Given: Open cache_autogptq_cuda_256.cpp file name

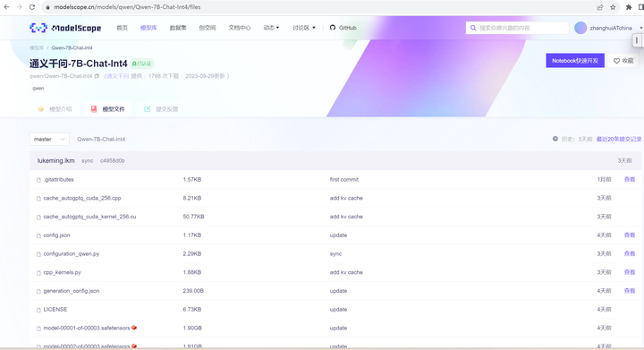Looking at the screenshot, I should [x=82, y=198].
